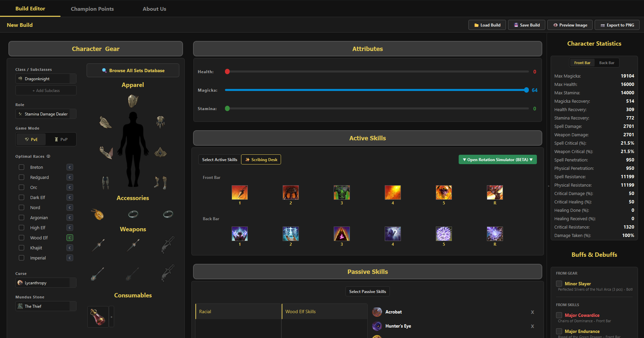Click back bar skill slot 1 icon
Viewport: 644px width, 338px height.
pos(240,234)
